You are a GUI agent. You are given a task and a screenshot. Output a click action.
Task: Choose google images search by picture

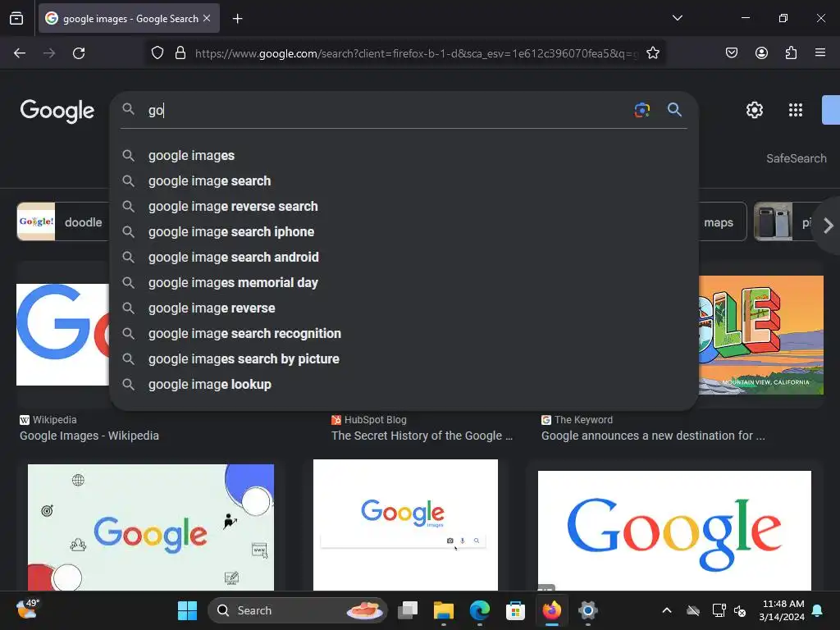(x=404, y=359)
